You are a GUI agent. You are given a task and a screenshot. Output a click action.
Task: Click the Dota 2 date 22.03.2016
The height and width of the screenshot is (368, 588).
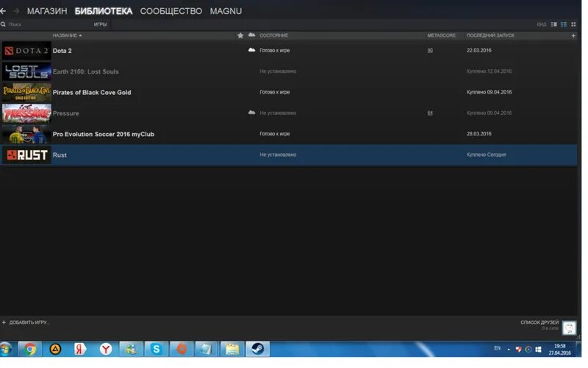coord(479,50)
